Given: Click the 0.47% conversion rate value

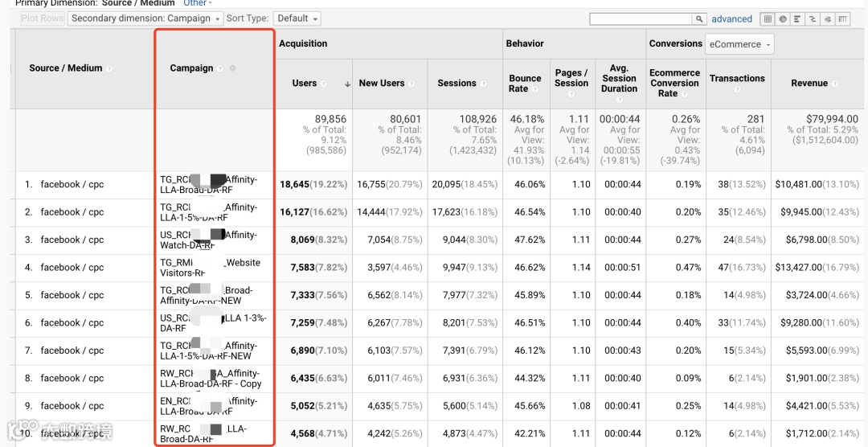Looking at the screenshot, I should click(688, 268).
